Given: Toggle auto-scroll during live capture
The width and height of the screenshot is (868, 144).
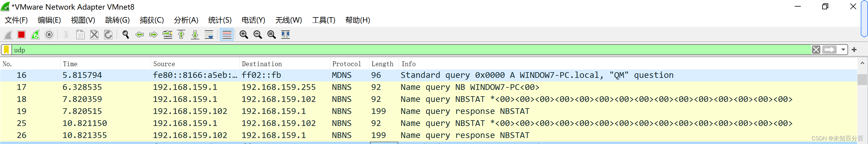Looking at the screenshot, I should click(x=209, y=35).
